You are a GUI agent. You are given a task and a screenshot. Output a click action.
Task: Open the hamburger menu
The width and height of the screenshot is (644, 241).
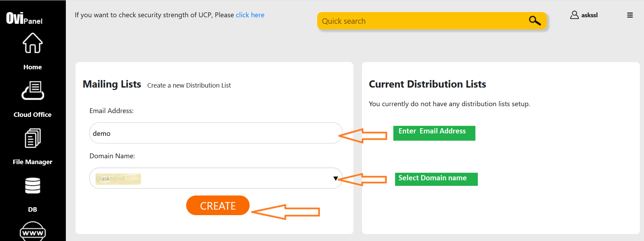click(x=630, y=15)
